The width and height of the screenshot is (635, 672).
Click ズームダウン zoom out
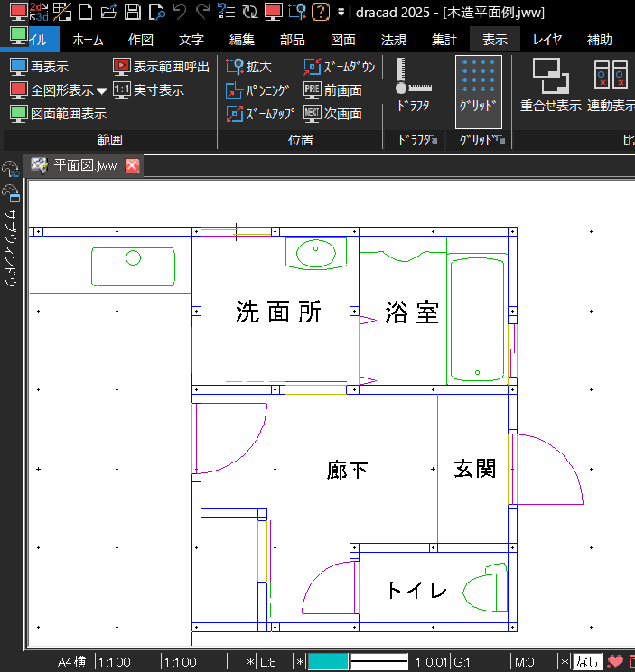pyautogui.click(x=340, y=67)
